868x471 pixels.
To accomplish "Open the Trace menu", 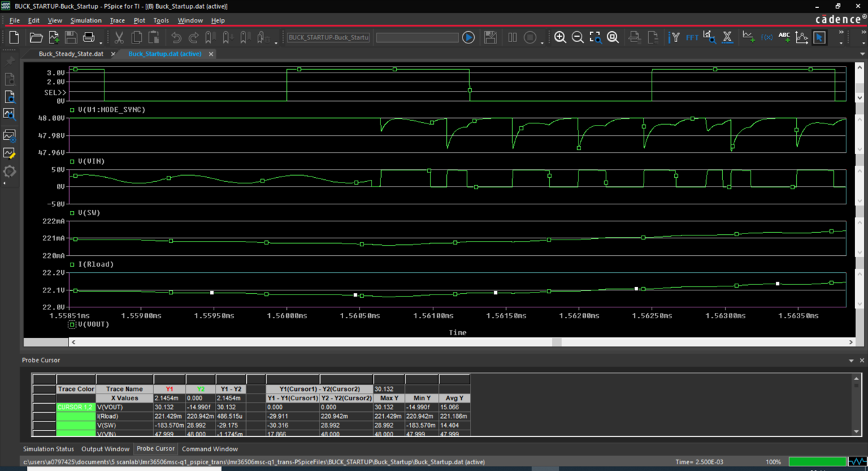I will point(117,20).
